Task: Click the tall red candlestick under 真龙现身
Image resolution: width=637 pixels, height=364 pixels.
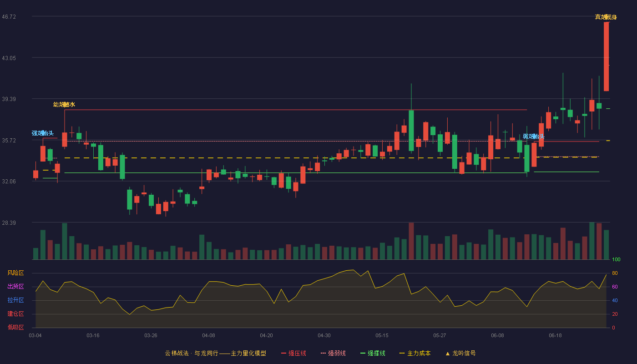Action: [606, 56]
